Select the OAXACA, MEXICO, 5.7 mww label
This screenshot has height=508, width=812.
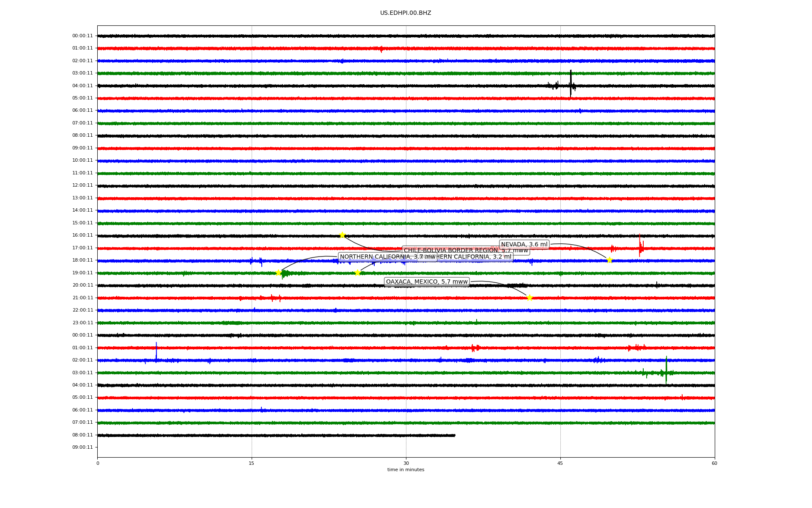coord(427,282)
